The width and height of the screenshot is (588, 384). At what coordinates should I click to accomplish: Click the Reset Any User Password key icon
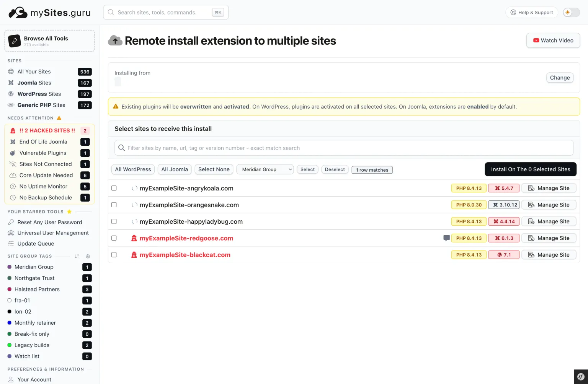click(x=11, y=222)
